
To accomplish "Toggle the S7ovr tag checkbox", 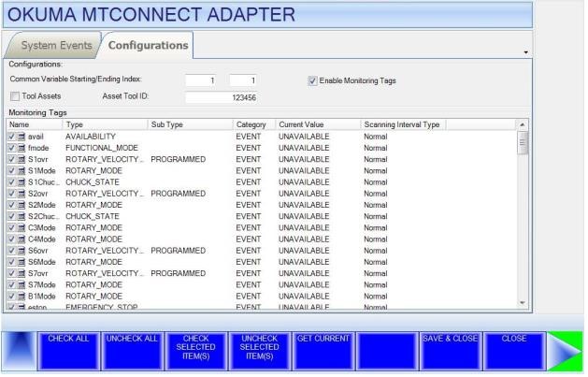I will (x=11, y=274).
